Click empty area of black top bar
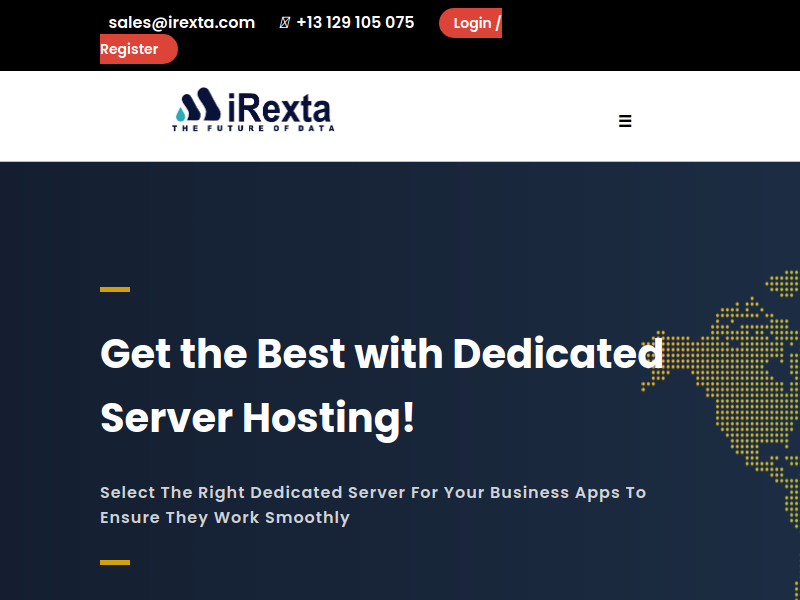This screenshot has width=800, height=600. tap(650, 35)
